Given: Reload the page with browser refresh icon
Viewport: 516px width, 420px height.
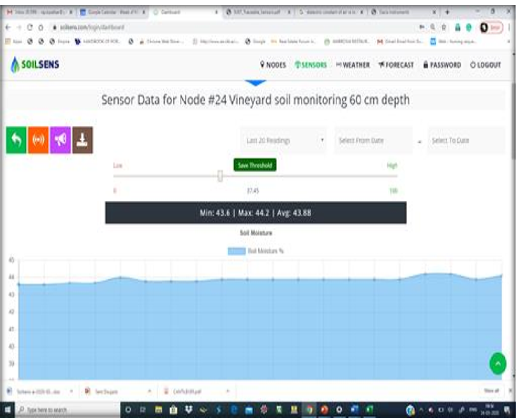Looking at the screenshot, I should pyautogui.click(x=26, y=26).
